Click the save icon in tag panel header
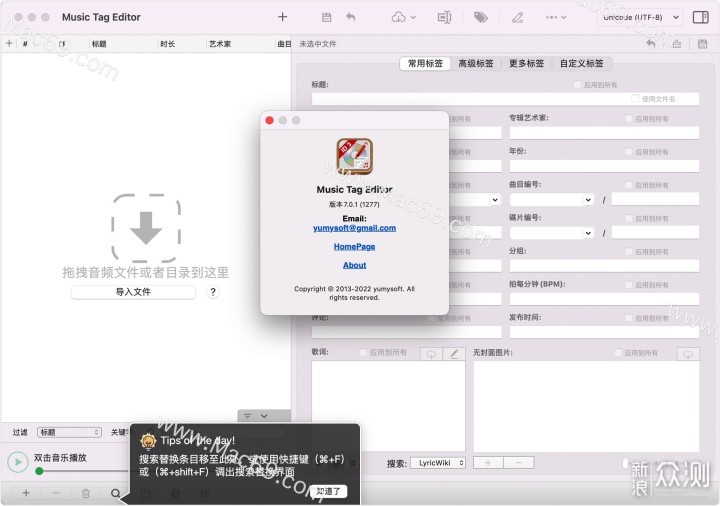 coord(702,44)
